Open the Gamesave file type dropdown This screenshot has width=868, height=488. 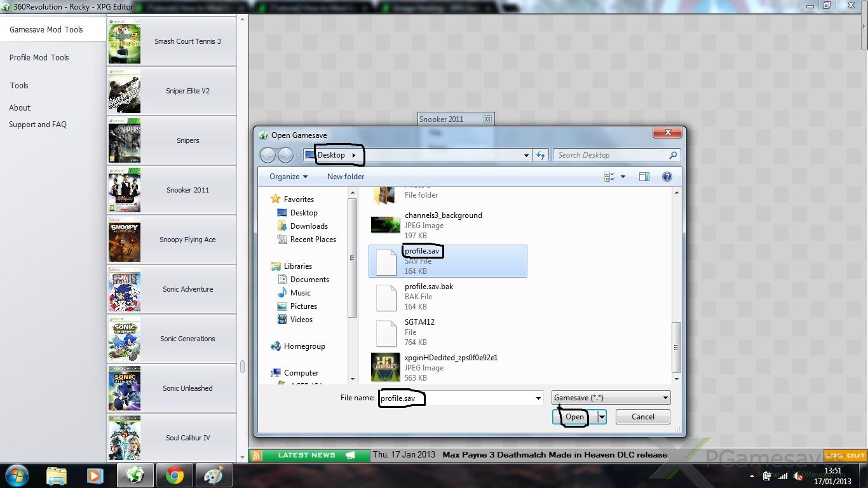(611, 398)
